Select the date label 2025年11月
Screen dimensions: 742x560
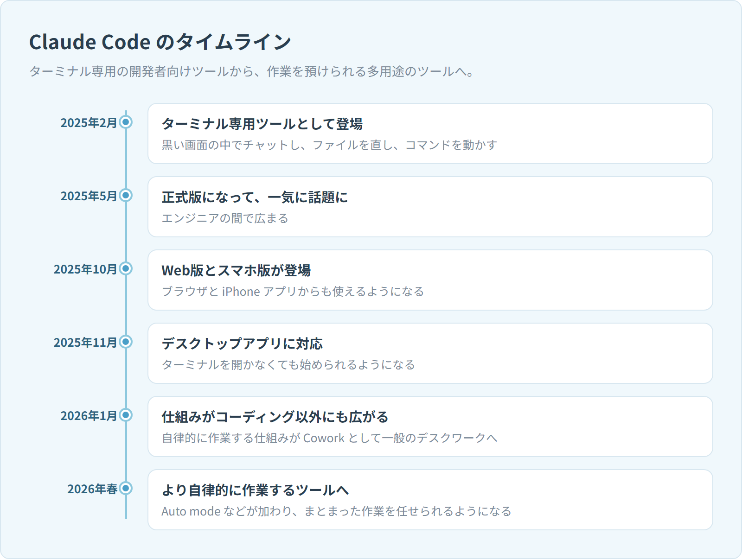tap(85, 343)
